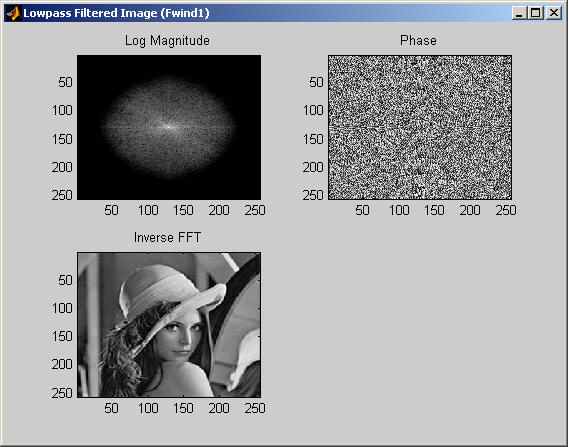This screenshot has width=568, height=447.
Task: Click the bright center spot of Log Magnitude
Action: pyautogui.click(x=168, y=127)
